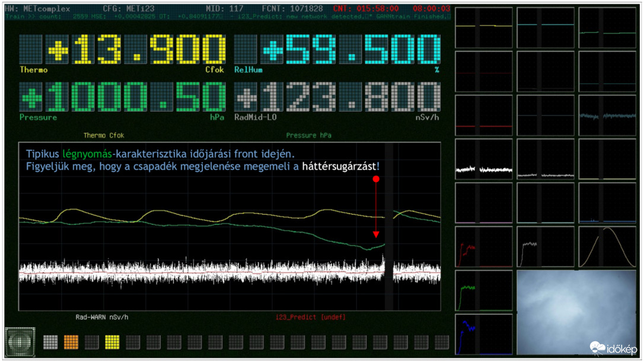Toggle the orange grid indicator square

(71, 342)
